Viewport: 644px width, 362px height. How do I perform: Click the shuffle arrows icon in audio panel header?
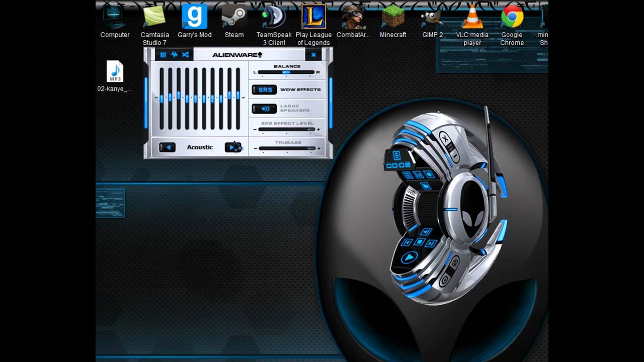(185, 55)
